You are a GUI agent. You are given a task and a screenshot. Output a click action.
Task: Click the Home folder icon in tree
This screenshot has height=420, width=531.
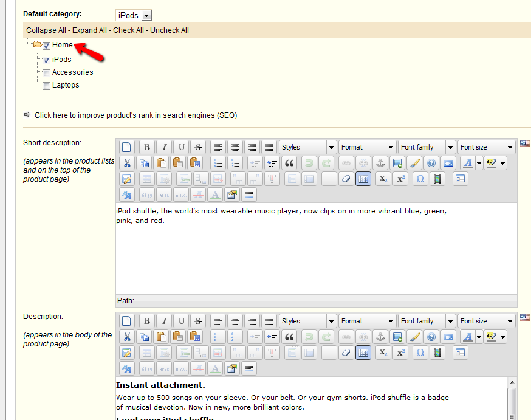point(38,45)
